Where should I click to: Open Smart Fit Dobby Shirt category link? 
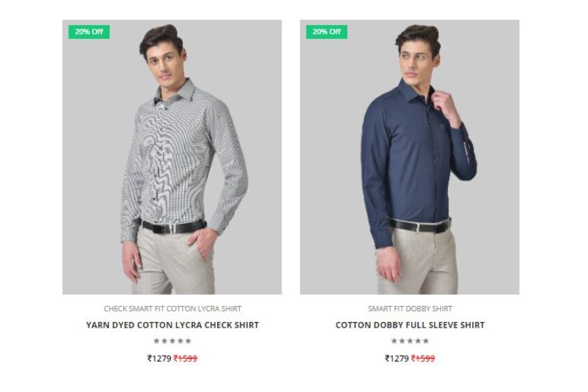tap(410, 308)
